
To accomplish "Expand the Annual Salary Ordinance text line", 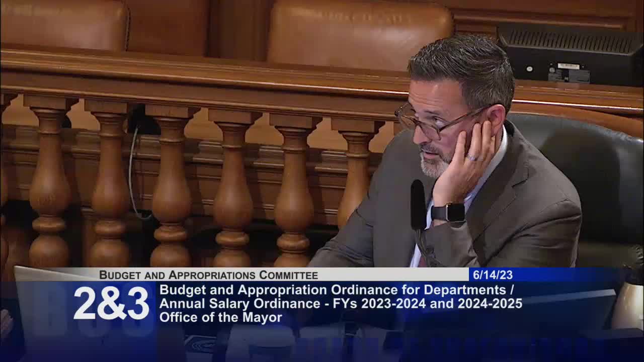I will 341,304.
